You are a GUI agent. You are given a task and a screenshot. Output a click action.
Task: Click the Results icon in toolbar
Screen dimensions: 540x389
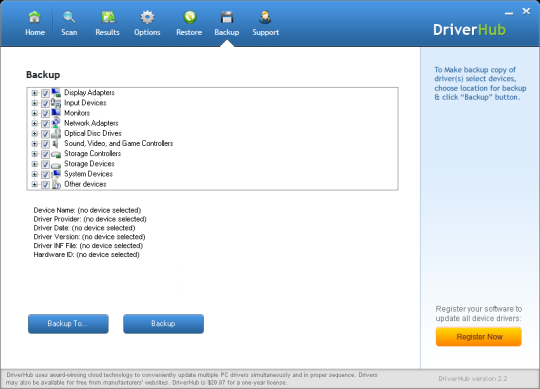(x=108, y=17)
